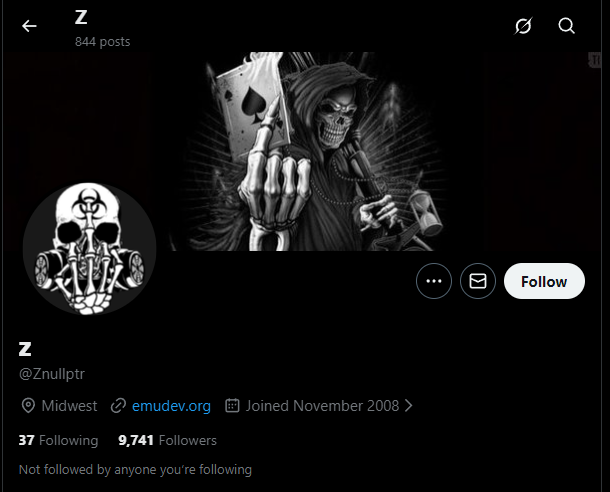Click the header title Z above post count
610x492 pixels.
81,18
